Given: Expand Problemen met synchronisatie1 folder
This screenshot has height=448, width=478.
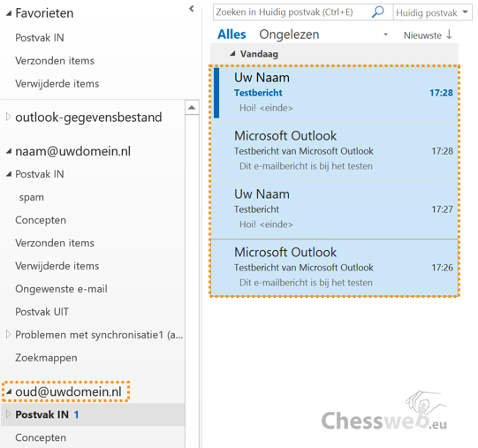Looking at the screenshot, I should [x=9, y=335].
